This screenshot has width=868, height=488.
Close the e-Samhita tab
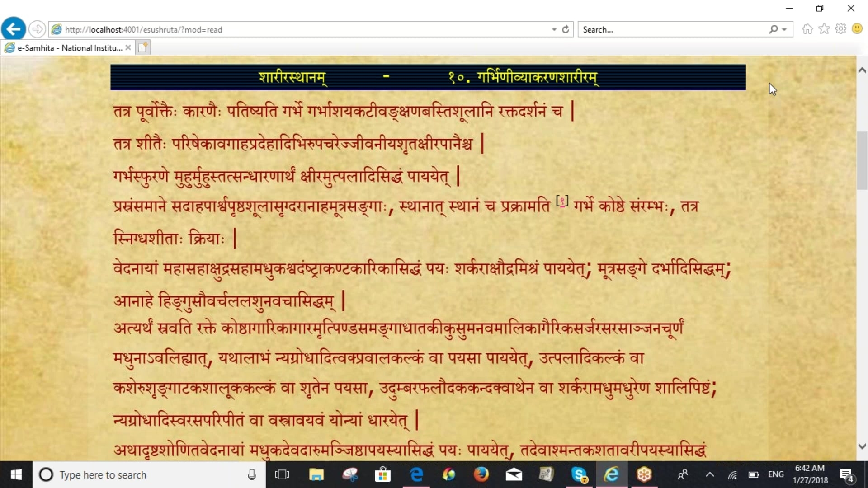click(x=128, y=47)
